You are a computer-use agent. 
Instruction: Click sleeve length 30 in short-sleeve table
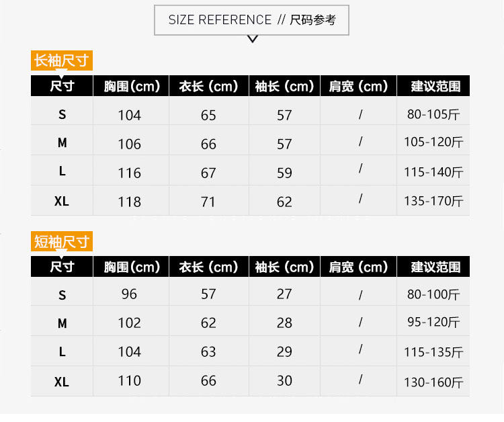pos(284,380)
